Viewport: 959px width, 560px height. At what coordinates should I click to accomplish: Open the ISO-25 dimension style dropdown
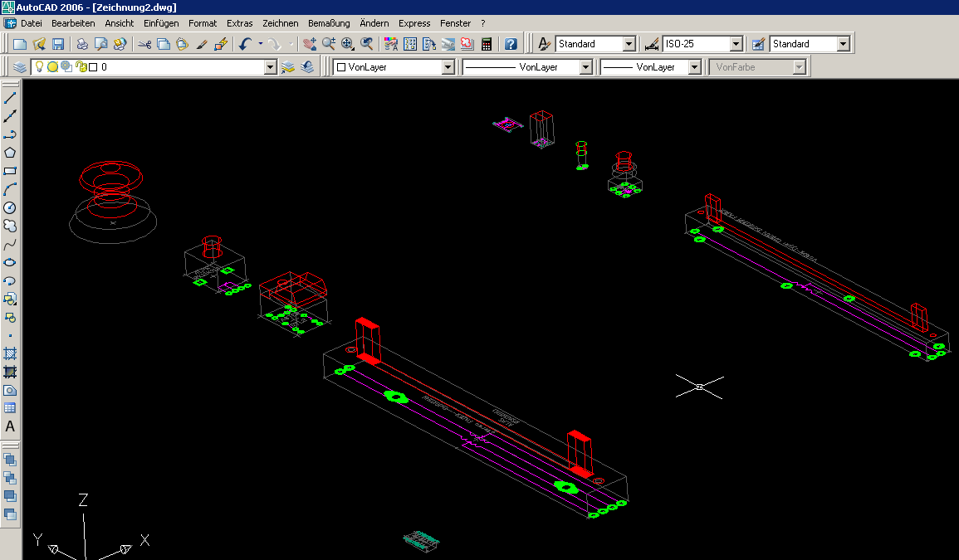pyautogui.click(x=736, y=44)
